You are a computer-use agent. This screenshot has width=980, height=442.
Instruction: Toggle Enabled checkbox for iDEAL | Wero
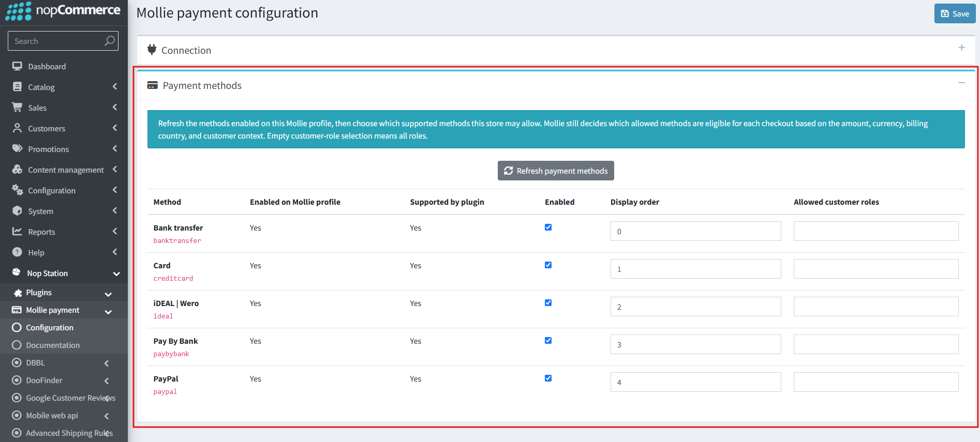[x=548, y=303]
